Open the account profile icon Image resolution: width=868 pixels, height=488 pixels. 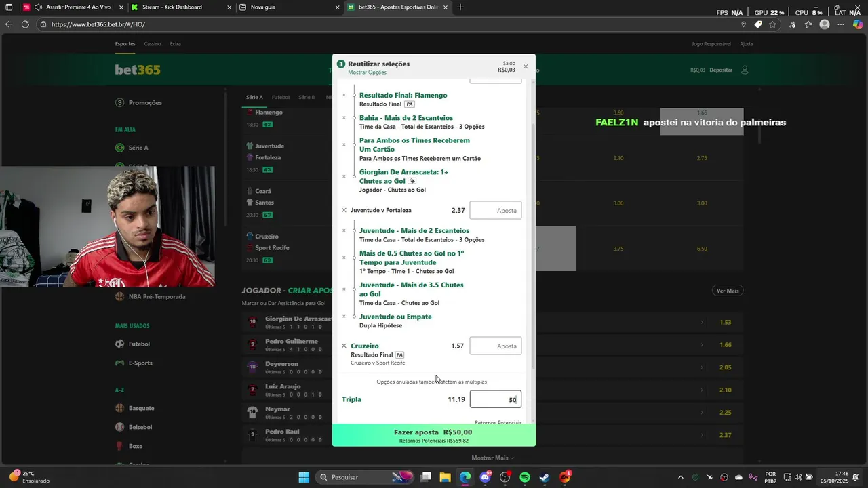(745, 70)
